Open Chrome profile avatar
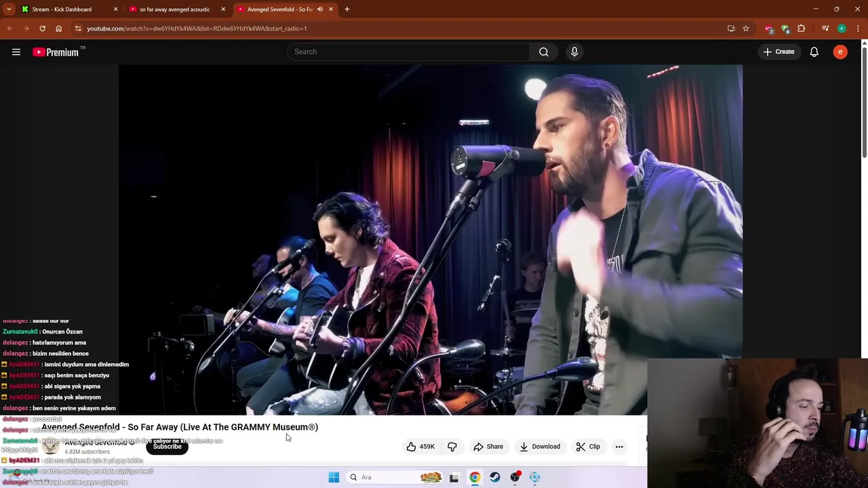This screenshot has width=868, height=488. pyautogui.click(x=842, y=28)
